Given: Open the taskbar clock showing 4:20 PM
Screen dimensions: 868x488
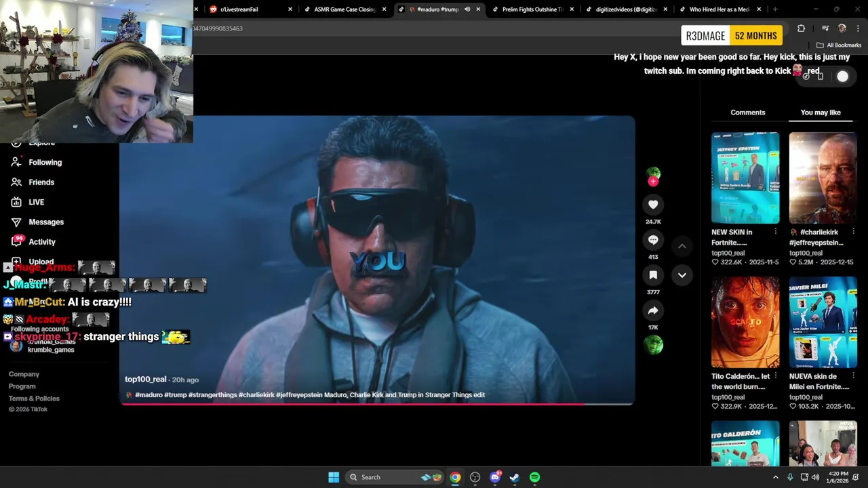Looking at the screenshot, I should 838,477.
